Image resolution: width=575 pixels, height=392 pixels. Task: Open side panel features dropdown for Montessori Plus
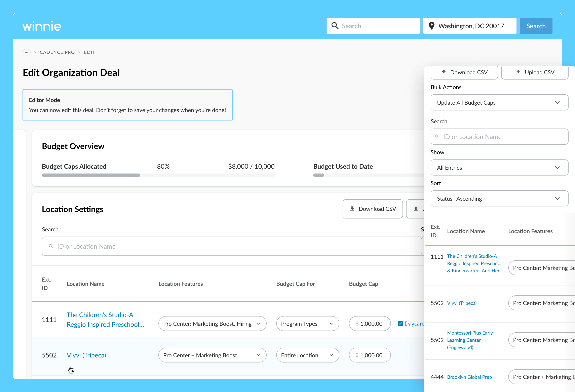541,340
